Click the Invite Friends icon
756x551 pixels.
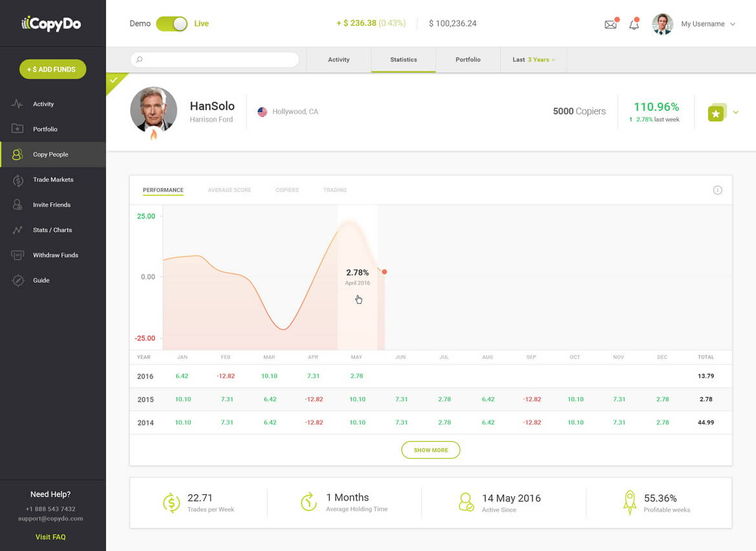click(x=17, y=205)
